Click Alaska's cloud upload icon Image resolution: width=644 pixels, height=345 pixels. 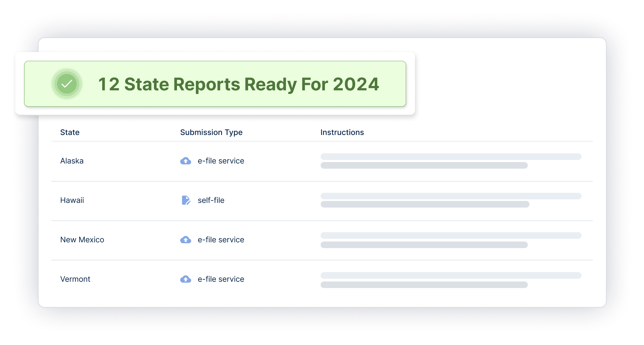coord(186,161)
